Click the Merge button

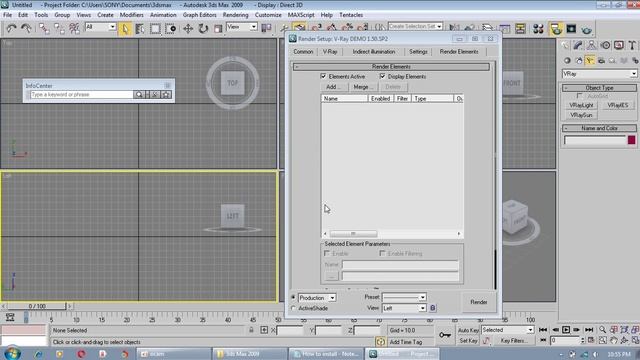click(362, 87)
